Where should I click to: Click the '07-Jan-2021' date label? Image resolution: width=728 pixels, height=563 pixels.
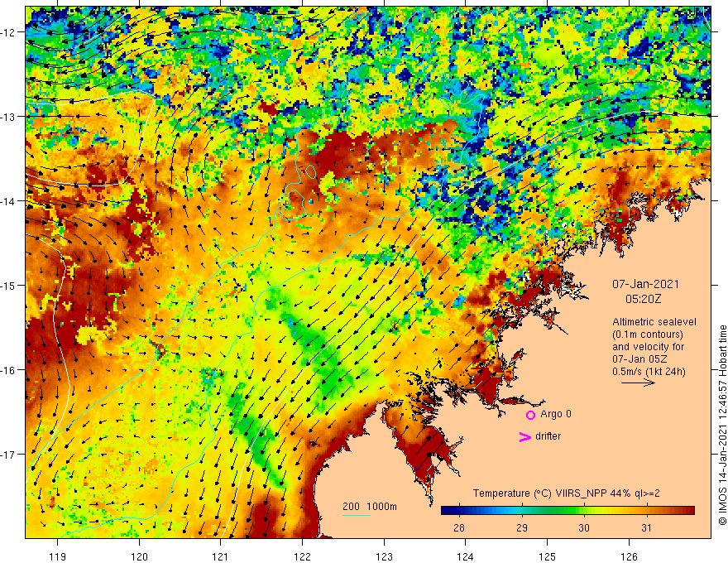(x=645, y=284)
